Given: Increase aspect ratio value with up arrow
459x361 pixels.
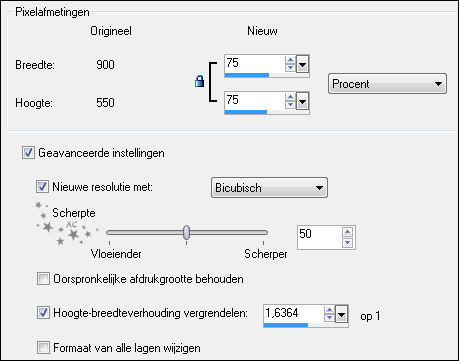Looking at the screenshot, I should click(x=329, y=310).
